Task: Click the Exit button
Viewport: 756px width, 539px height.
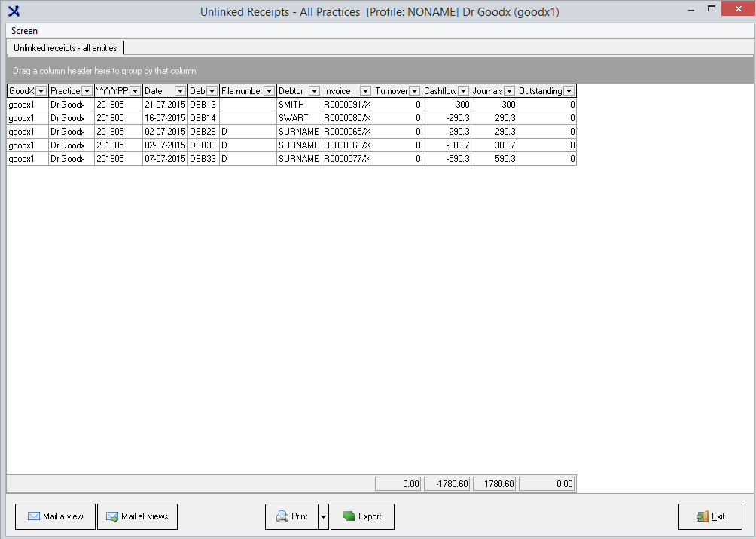Action: coord(710,517)
